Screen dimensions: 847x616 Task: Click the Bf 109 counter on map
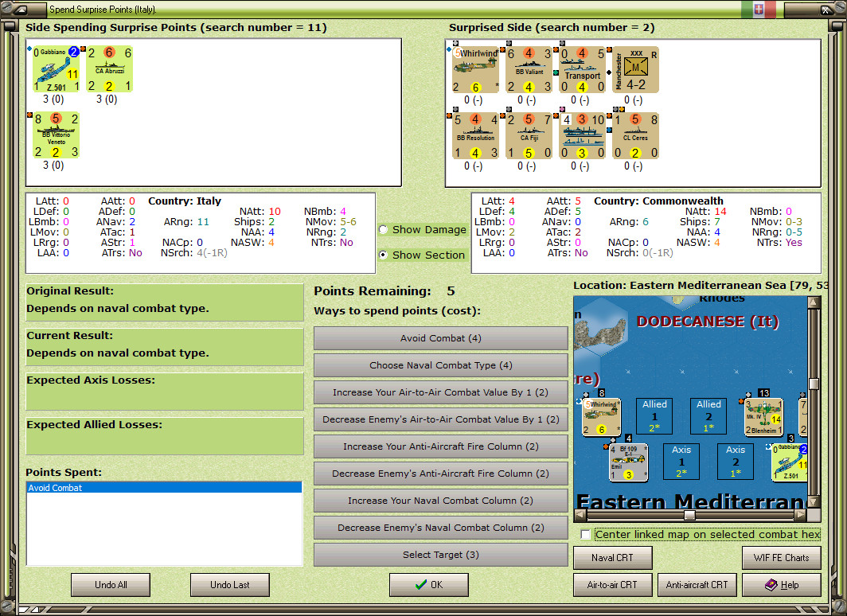click(628, 462)
